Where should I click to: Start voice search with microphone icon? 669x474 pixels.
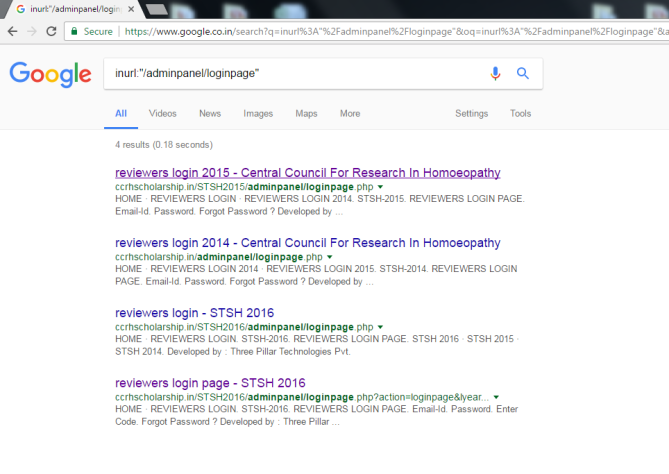(495, 73)
